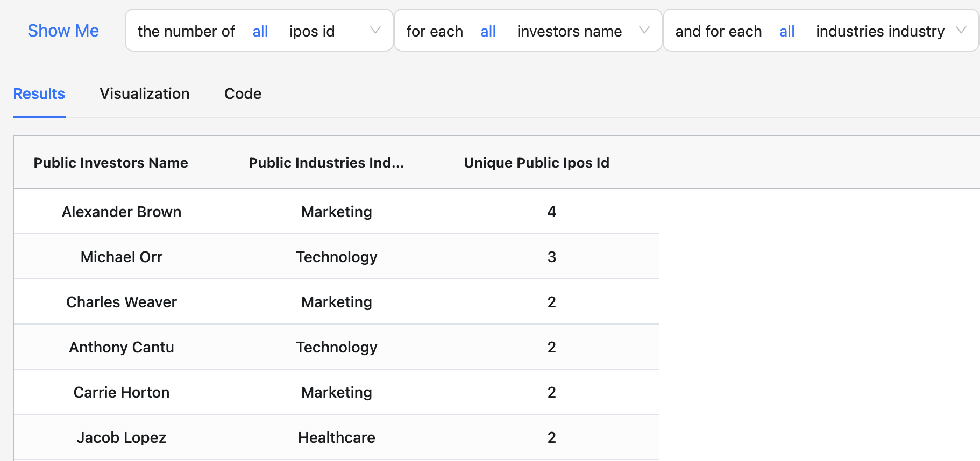Select the Charles Weaver table cell

pyautogui.click(x=122, y=302)
